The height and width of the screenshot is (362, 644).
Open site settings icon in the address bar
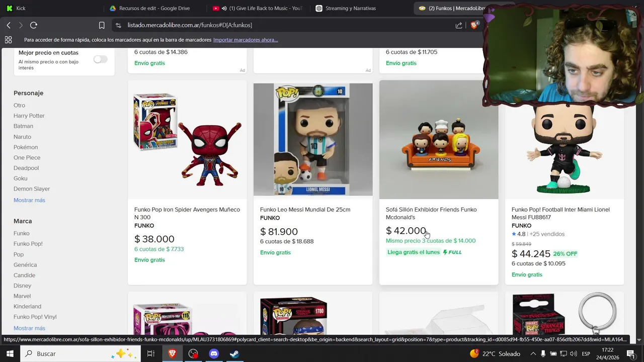[x=118, y=25]
